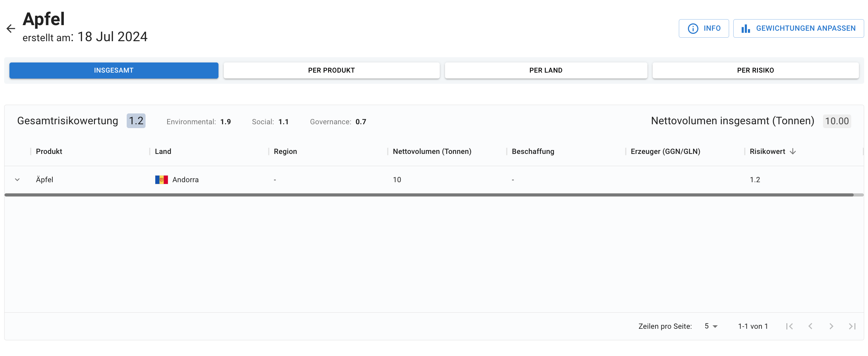Go to the first page icon
Image resolution: width=868 pixels, height=356 pixels.
tap(789, 326)
